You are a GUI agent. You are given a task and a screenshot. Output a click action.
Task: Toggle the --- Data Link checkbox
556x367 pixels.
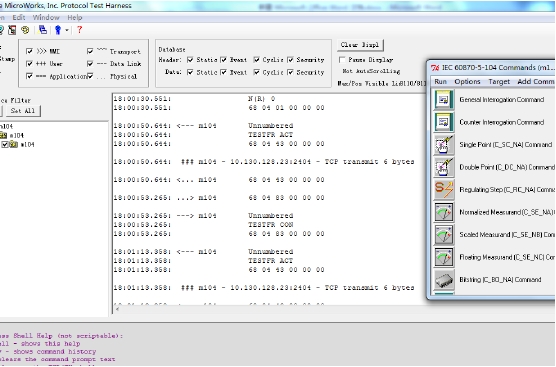tap(90, 64)
